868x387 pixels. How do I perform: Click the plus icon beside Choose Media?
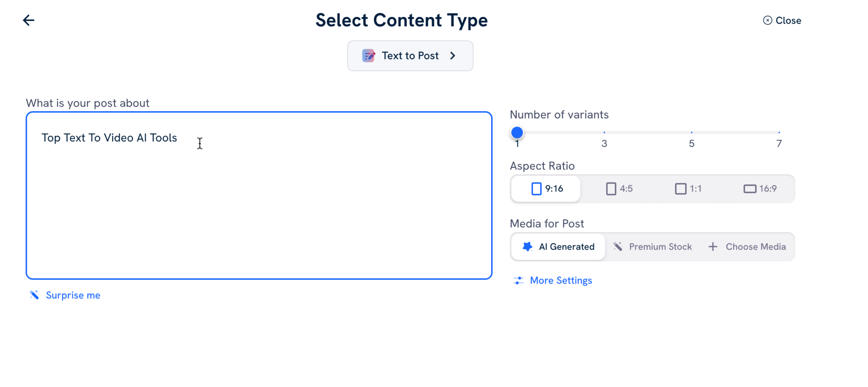[712, 246]
